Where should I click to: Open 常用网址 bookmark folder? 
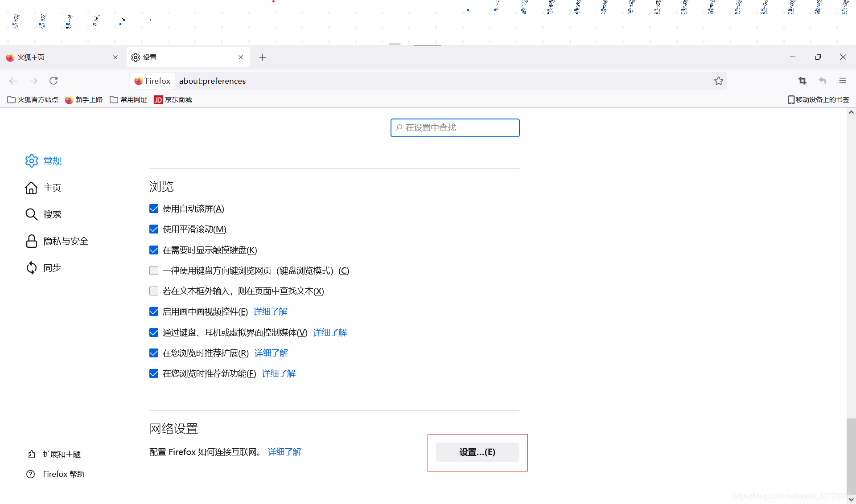pos(128,100)
